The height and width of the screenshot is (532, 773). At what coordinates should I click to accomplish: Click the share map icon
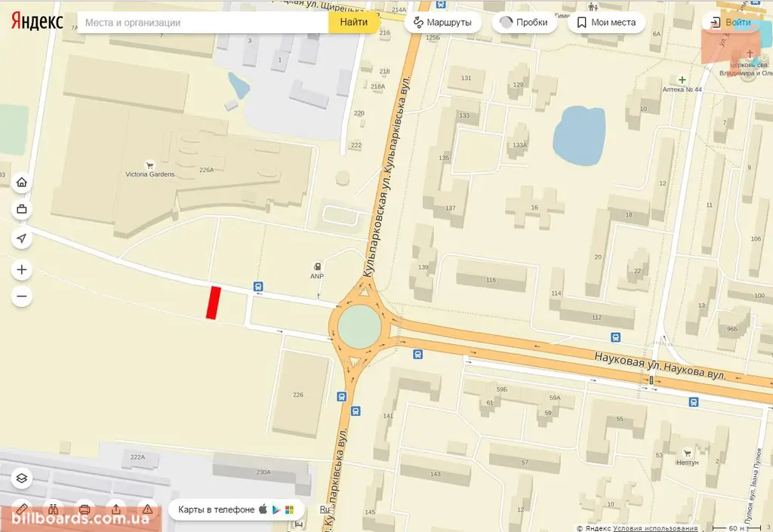(x=116, y=509)
